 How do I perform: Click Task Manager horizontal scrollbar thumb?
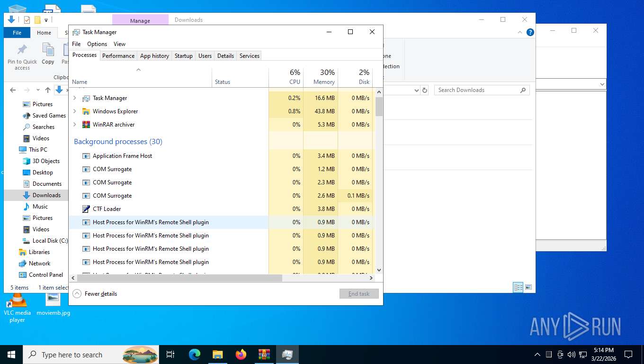click(x=179, y=278)
